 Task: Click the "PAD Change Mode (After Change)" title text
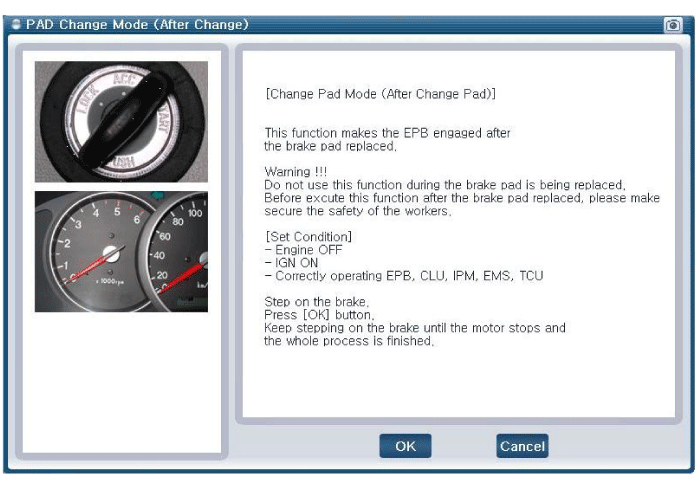(137, 24)
